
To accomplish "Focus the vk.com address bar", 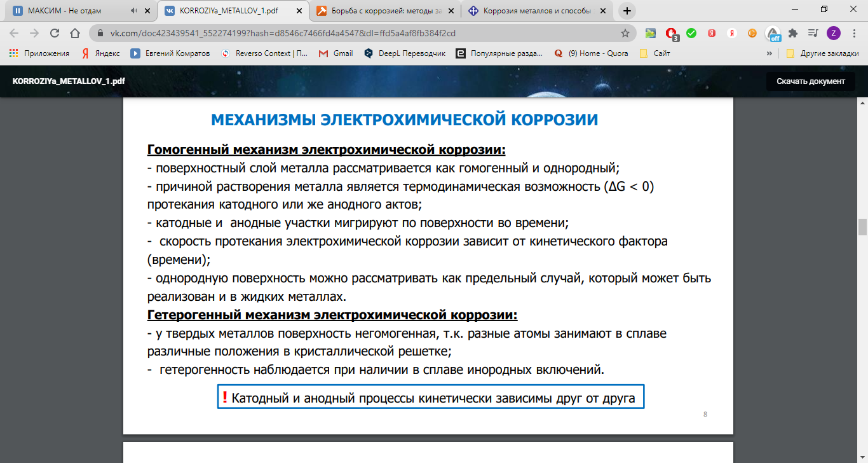I will [362, 33].
